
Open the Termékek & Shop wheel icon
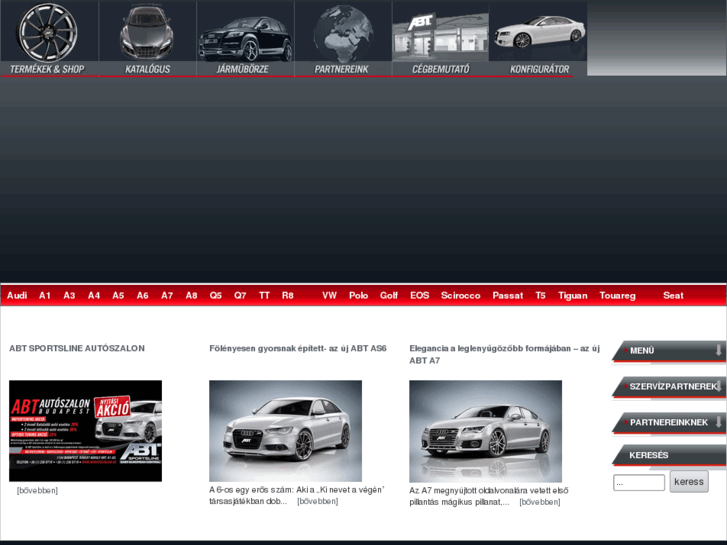coord(48,32)
